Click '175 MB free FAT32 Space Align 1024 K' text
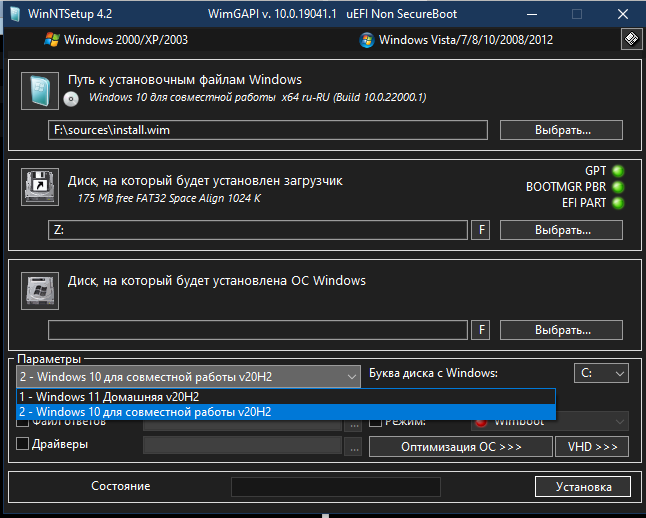The width and height of the screenshot is (646, 518). [x=169, y=198]
